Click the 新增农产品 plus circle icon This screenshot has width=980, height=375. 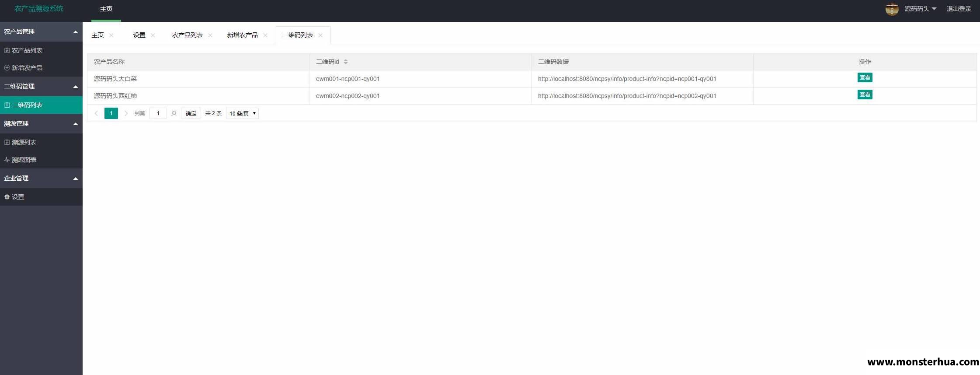[7, 68]
